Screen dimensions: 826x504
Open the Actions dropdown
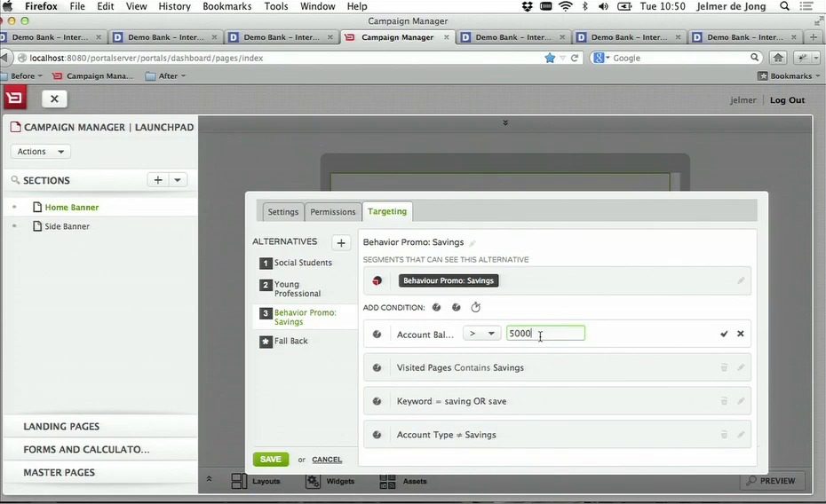pos(40,152)
